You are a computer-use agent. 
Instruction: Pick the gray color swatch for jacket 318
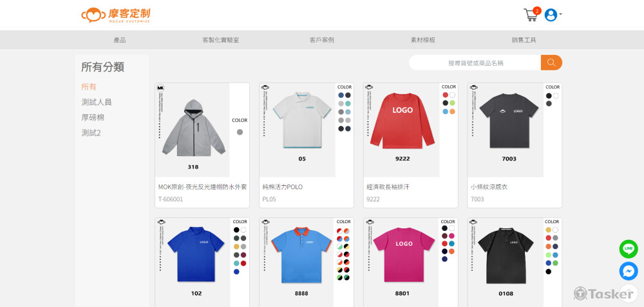(x=240, y=132)
